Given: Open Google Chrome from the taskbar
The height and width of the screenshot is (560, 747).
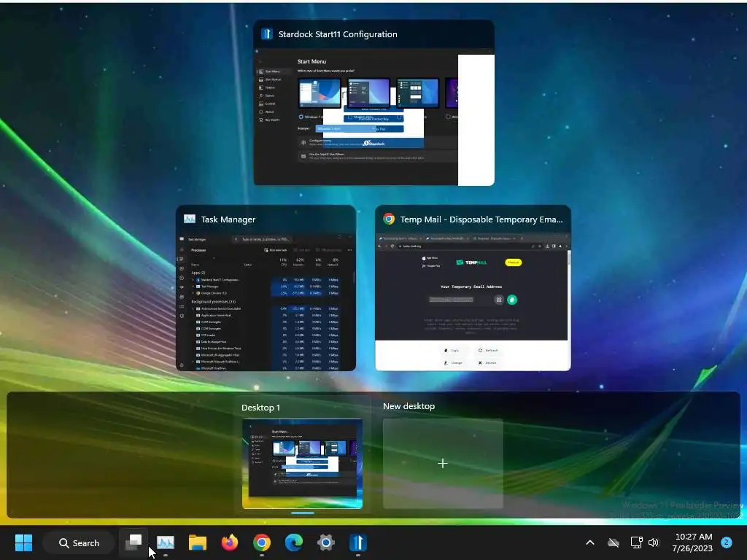Looking at the screenshot, I should [262, 542].
